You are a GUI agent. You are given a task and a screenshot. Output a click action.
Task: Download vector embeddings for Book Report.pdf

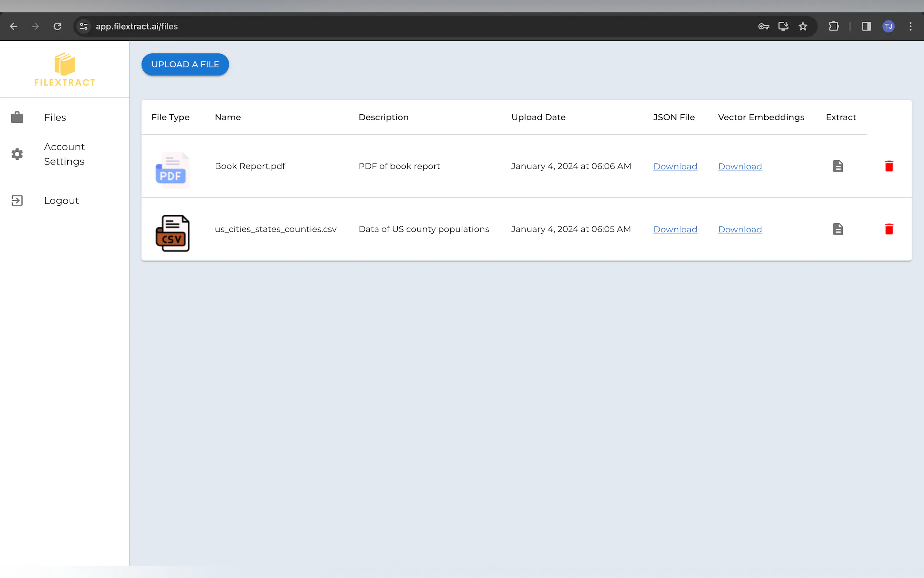(x=740, y=167)
